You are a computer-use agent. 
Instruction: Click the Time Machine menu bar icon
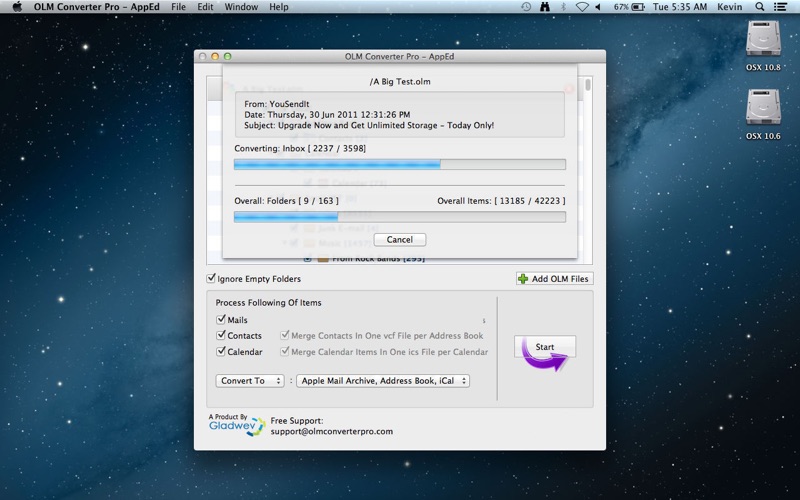point(526,7)
